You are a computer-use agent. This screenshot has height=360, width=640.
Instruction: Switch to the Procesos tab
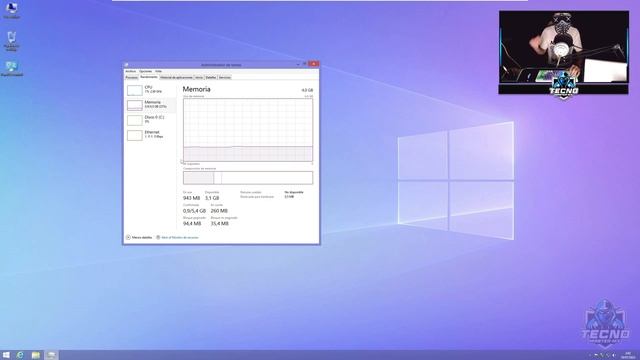click(x=131, y=77)
